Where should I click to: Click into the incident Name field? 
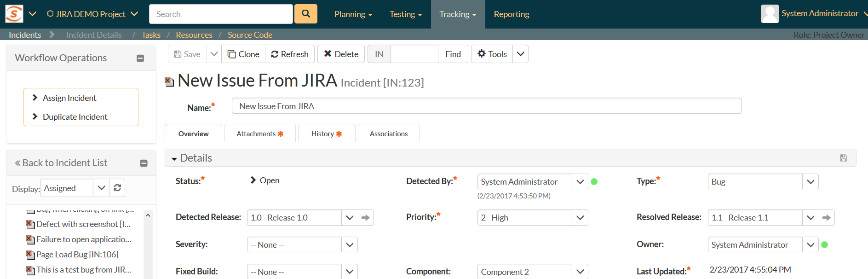tap(486, 106)
